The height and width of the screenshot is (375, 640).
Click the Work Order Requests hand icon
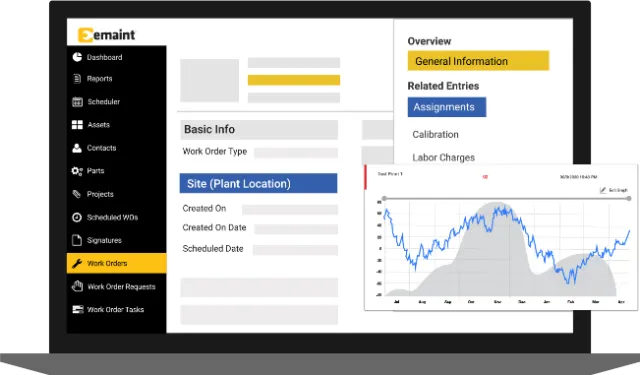tap(77, 286)
